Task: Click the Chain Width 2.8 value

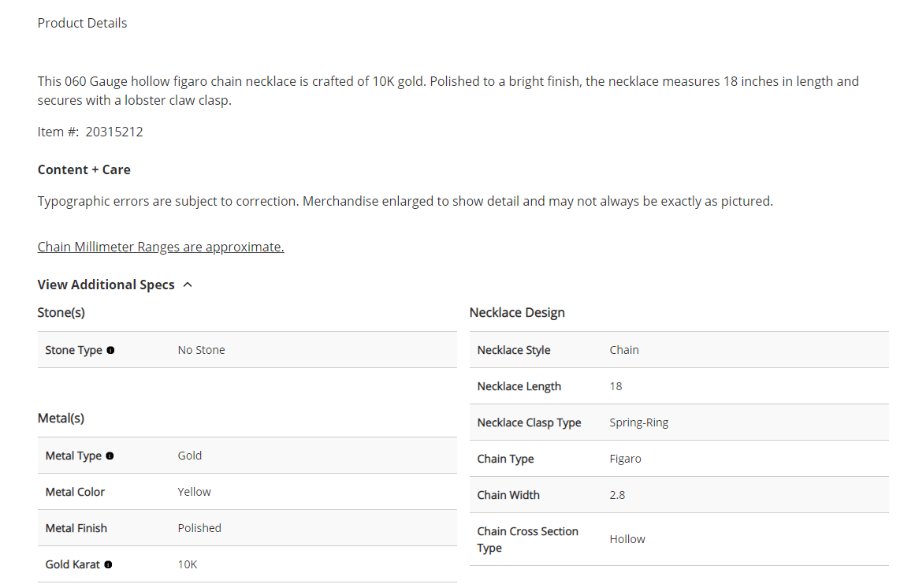Action: tap(617, 495)
